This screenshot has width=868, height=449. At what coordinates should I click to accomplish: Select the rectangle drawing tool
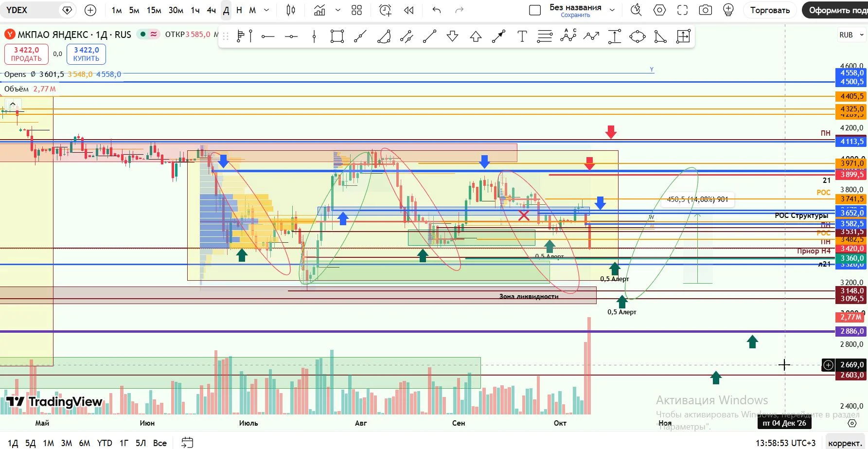[337, 36]
